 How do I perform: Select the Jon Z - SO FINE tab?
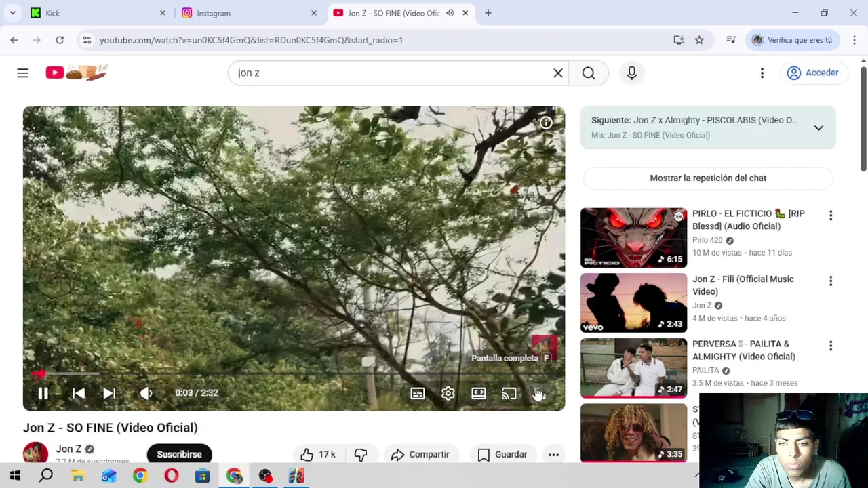point(393,13)
